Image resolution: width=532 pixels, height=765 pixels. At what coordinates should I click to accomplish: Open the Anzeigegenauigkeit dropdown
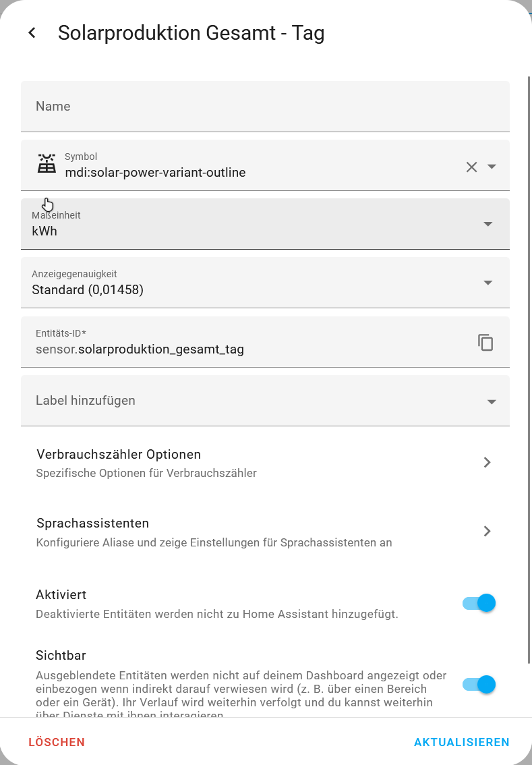pyautogui.click(x=265, y=283)
